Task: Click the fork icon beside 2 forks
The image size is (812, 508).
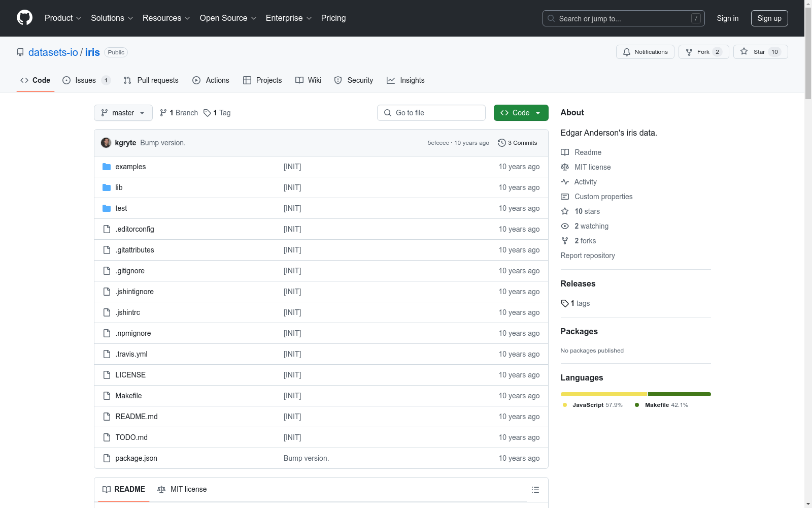Action: pyautogui.click(x=565, y=241)
